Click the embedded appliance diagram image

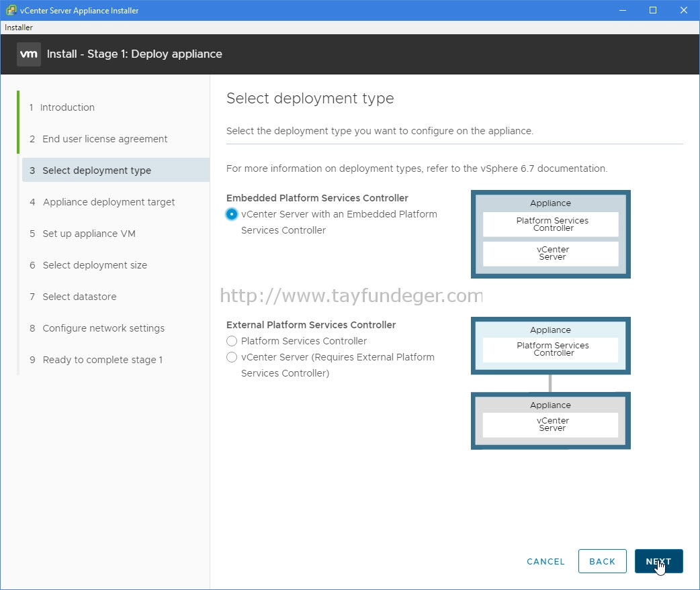point(550,234)
